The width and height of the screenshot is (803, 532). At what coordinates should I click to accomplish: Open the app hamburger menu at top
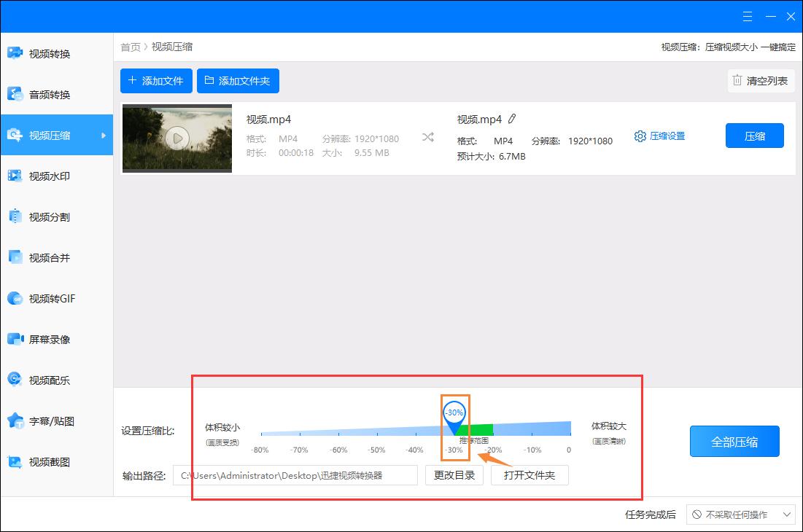(x=747, y=16)
